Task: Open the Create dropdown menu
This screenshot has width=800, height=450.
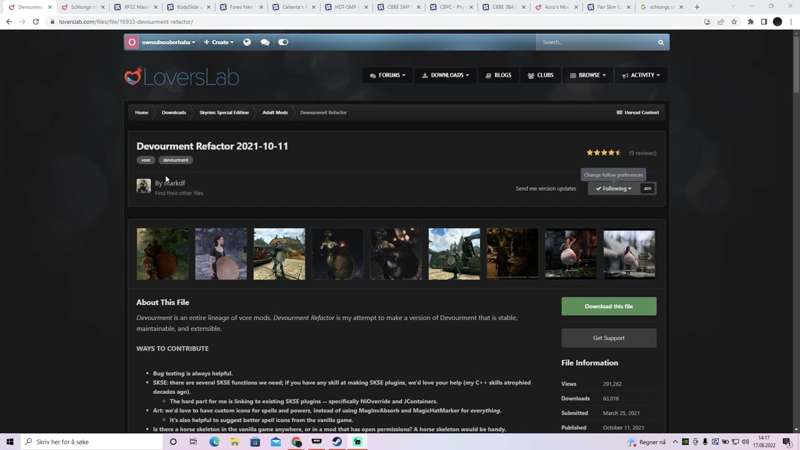Action: tap(218, 42)
